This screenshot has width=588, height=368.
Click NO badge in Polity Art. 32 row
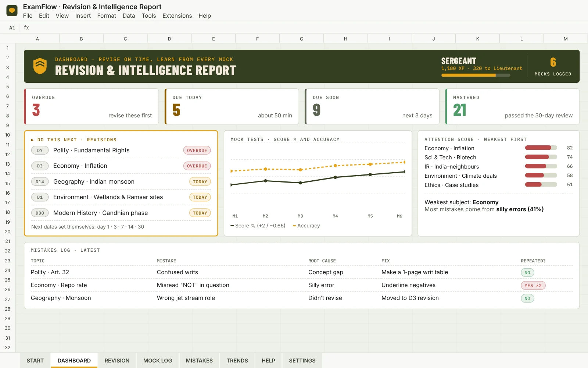(527, 273)
